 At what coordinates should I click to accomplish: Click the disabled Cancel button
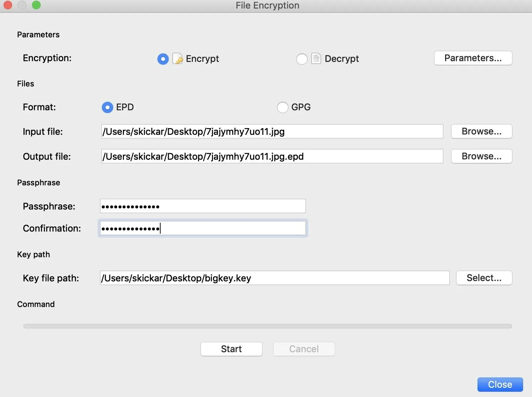coord(304,349)
